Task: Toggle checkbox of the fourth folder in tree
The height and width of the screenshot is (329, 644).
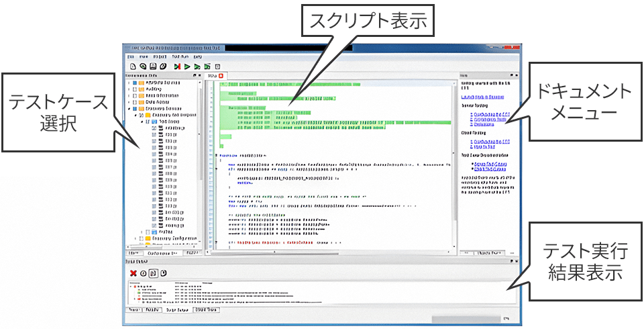Action: click(134, 102)
